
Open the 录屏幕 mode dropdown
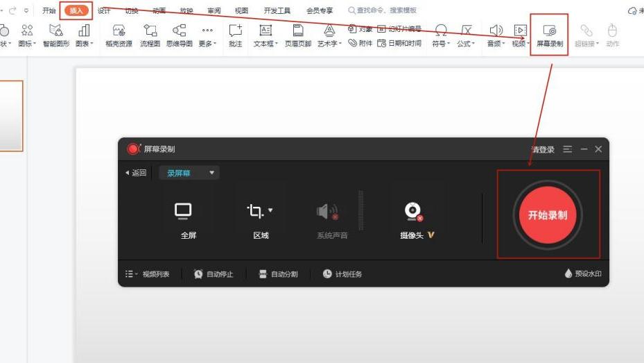tap(189, 173)
